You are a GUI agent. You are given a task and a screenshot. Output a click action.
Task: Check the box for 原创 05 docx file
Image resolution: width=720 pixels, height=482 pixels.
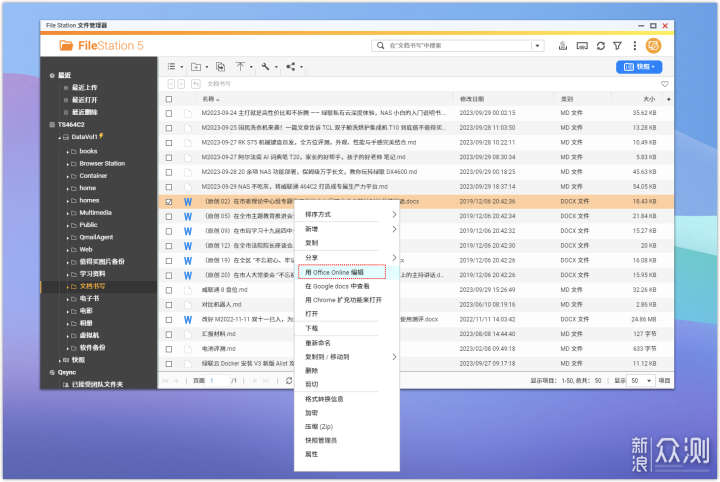169,216
